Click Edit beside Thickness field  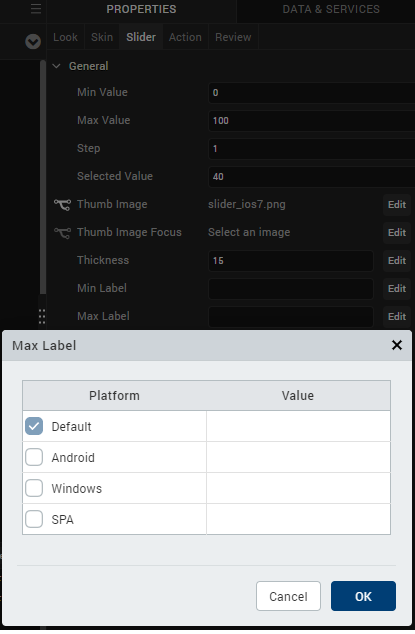coord(397,261)
